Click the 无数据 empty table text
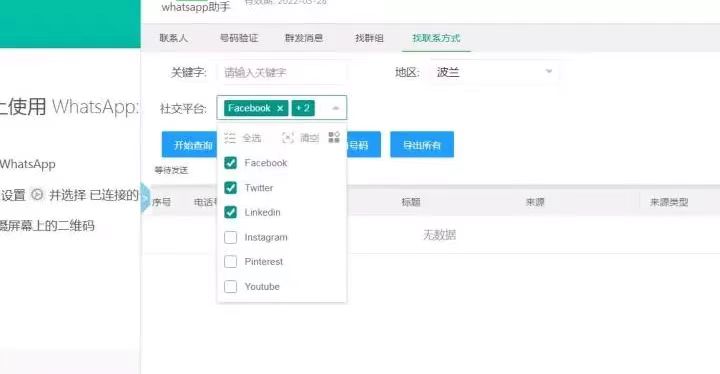Image resolution: width=720 pixels, height=374 pixels. pos(439,235)
